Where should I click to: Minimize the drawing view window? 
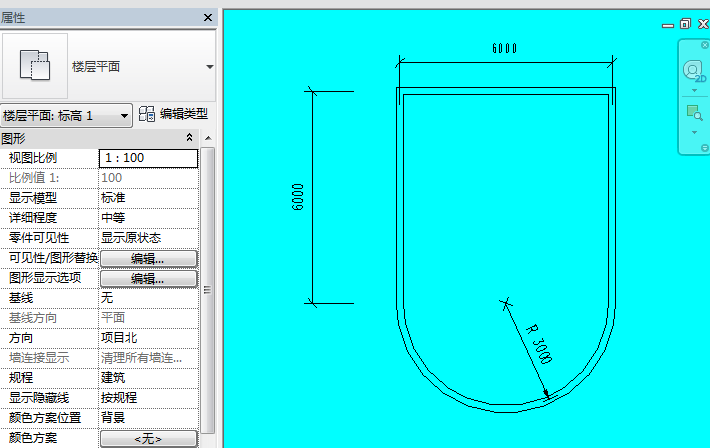668,24
